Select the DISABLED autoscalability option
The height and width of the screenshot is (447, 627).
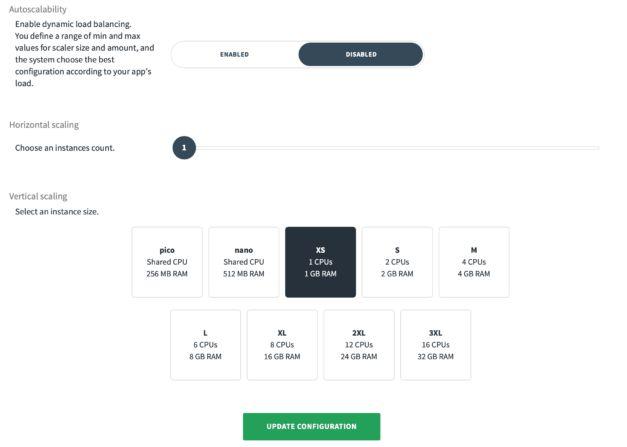pos(360,54)
